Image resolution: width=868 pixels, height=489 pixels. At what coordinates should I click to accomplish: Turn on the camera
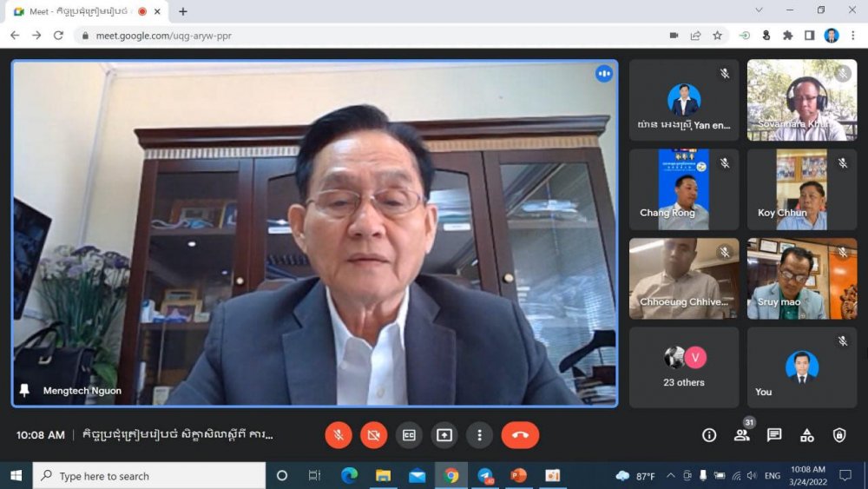tap(374, 435)
